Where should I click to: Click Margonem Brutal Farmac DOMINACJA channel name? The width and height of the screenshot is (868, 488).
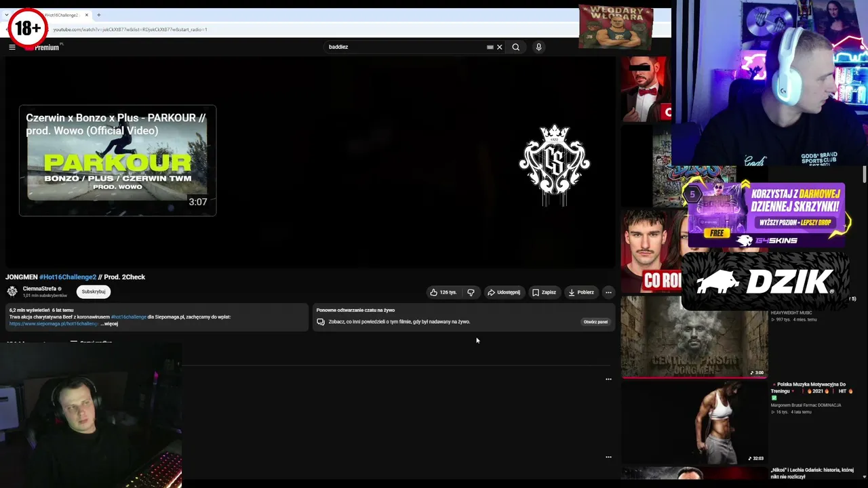(x=806, y=405)
